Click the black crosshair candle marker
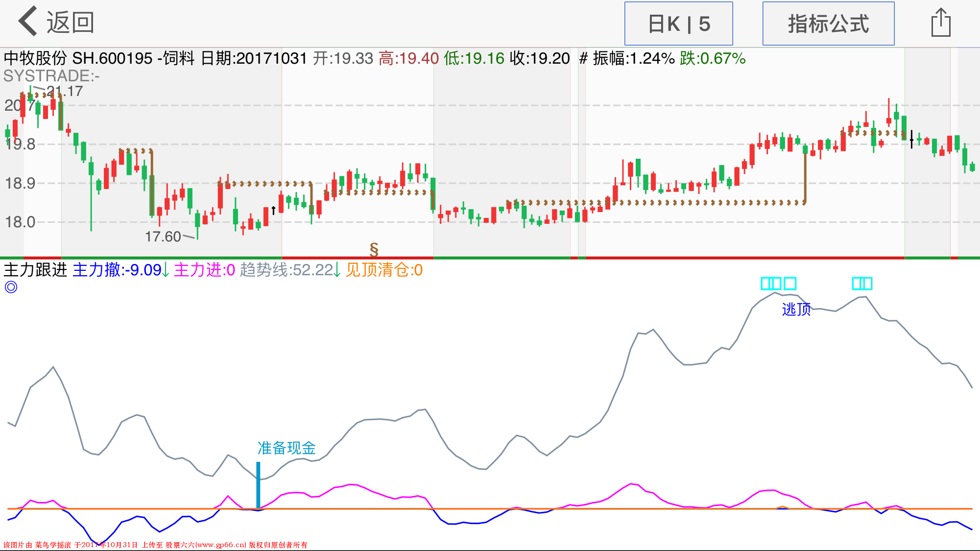The height and width of the screenshot is (551, 980). [x=911, y=139]
